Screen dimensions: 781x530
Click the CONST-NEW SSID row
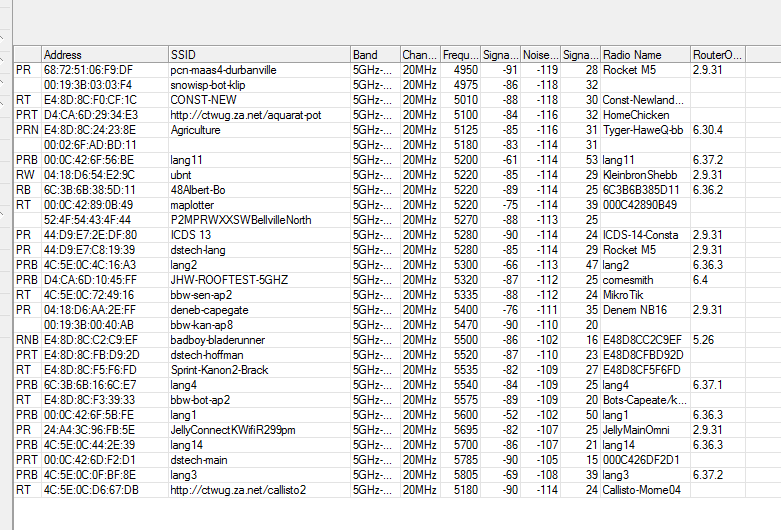pos(203,100)
